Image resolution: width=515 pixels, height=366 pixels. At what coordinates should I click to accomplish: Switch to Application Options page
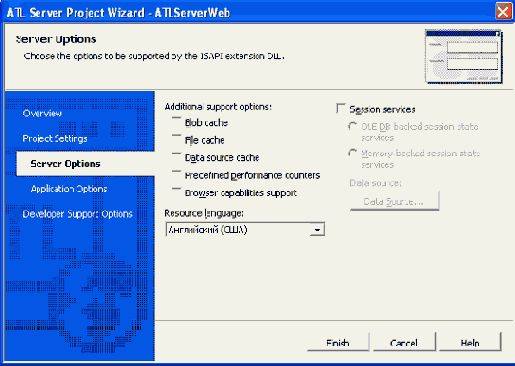click(x=69, y=189)
